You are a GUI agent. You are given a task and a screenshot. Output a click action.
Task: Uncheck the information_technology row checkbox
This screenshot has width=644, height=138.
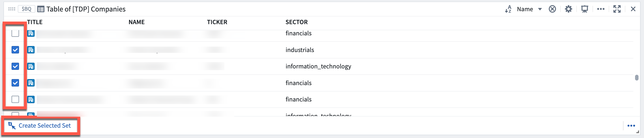(x=15, y=66)
